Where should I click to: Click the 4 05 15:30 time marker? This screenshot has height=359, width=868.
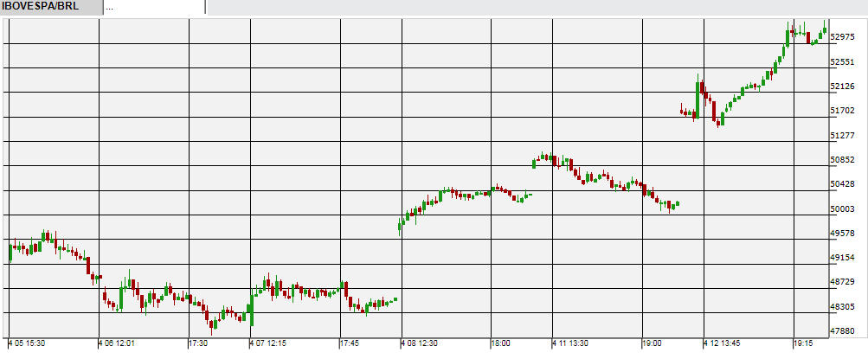pyautogui.click(x=27, y=343)
